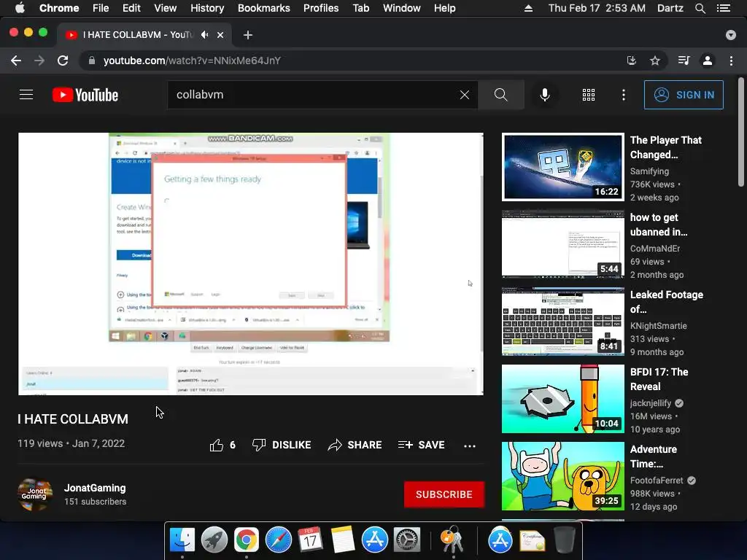Open Chrome profile avatar icon

point(708,61)
